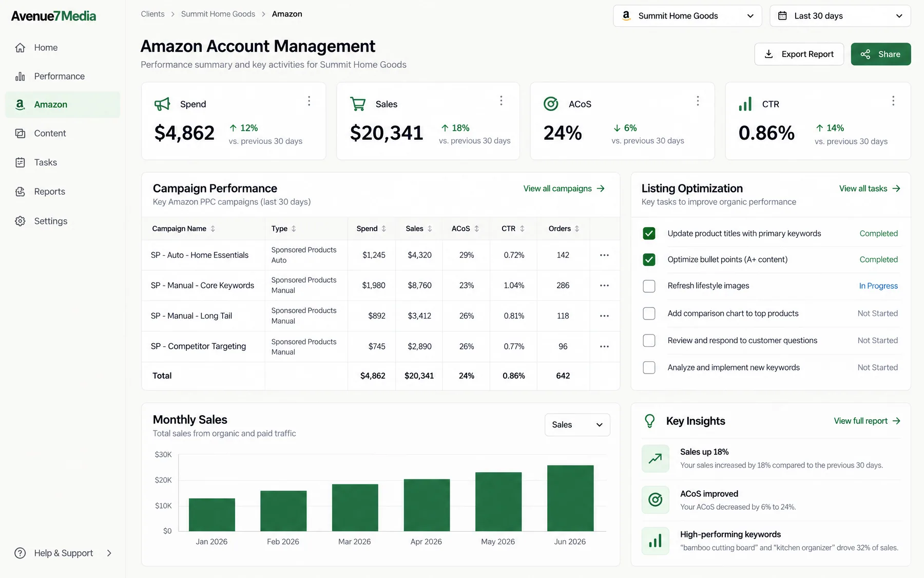Click the CTR bar chart icon
The height and width of the screenshot is (578, 924).
coord(745,104)
